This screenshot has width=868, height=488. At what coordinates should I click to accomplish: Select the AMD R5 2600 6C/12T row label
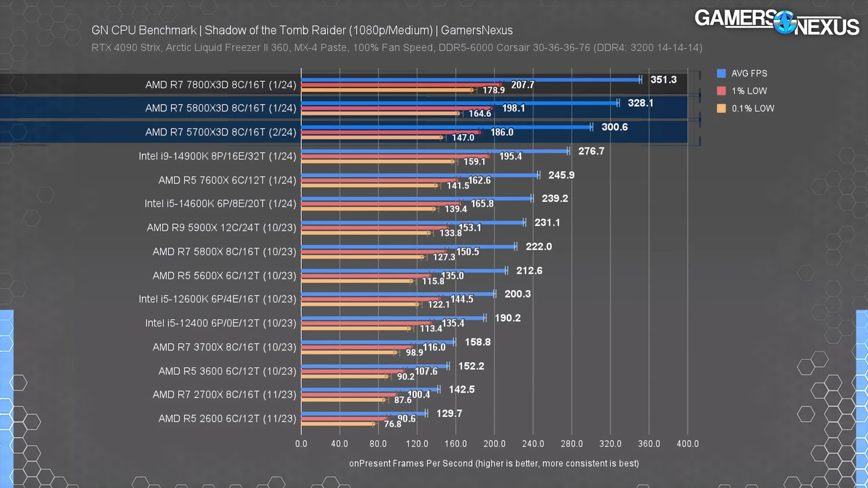coord(227,419)
